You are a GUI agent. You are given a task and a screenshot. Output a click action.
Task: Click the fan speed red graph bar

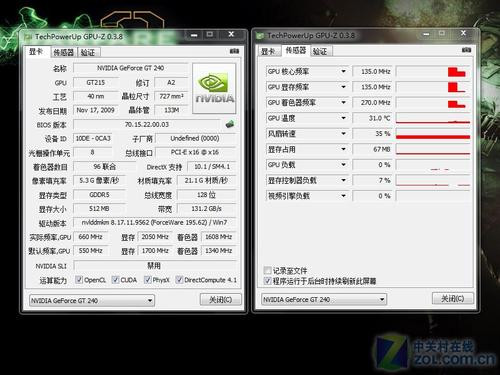(433, 137)
